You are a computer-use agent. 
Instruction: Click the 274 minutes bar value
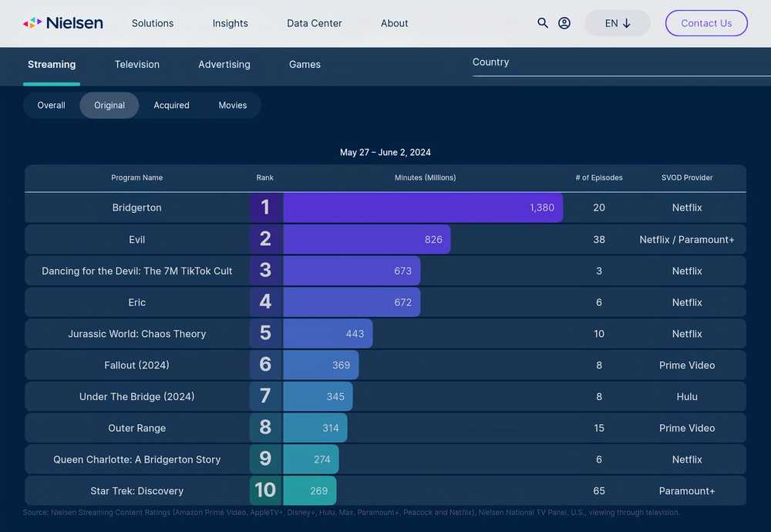pos(322,460)
